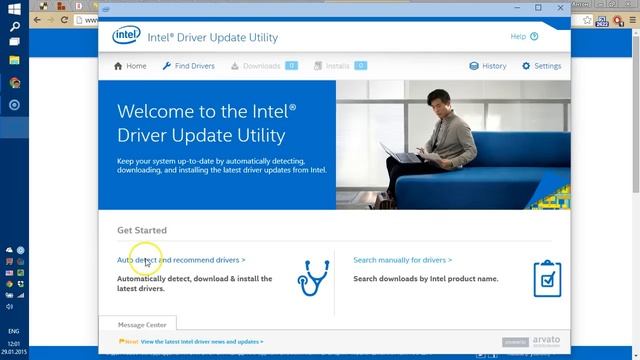This screenshot has width=640, height=360.
Task: Open Task View on the taskbar
Action: pos(14,42)
